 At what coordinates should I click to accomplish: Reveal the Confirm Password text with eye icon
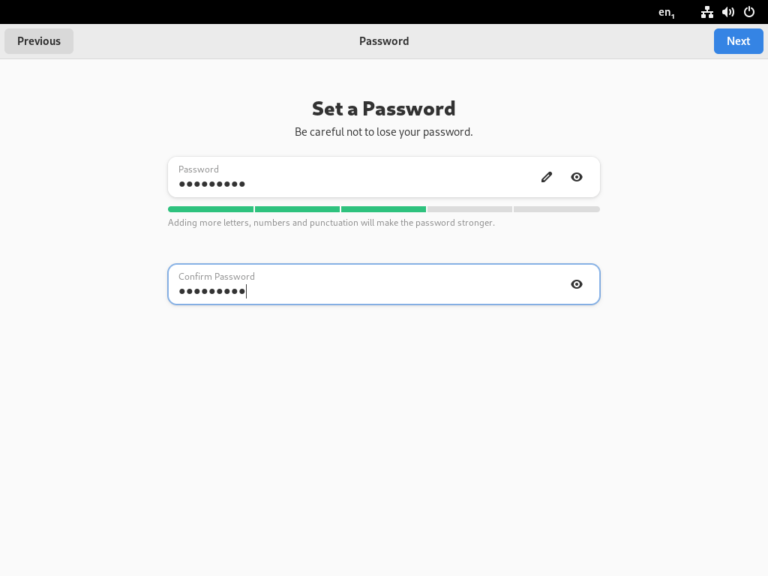tap(577, 284)
